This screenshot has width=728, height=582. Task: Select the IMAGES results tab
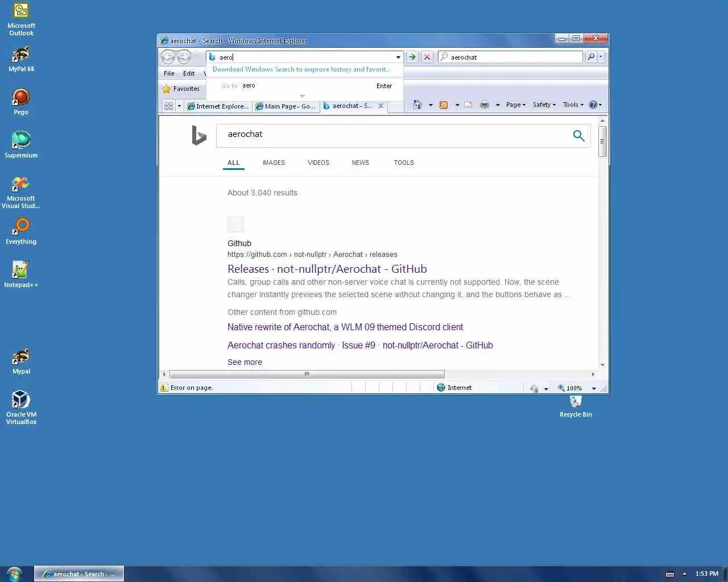pyautogui.click(x=274, y=163)
